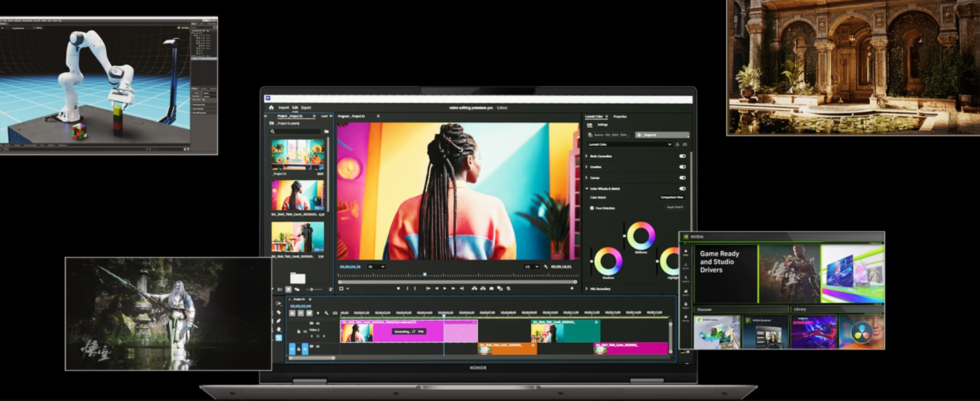Open the Fit zoom level dropdown

click(x=376, y=267)
